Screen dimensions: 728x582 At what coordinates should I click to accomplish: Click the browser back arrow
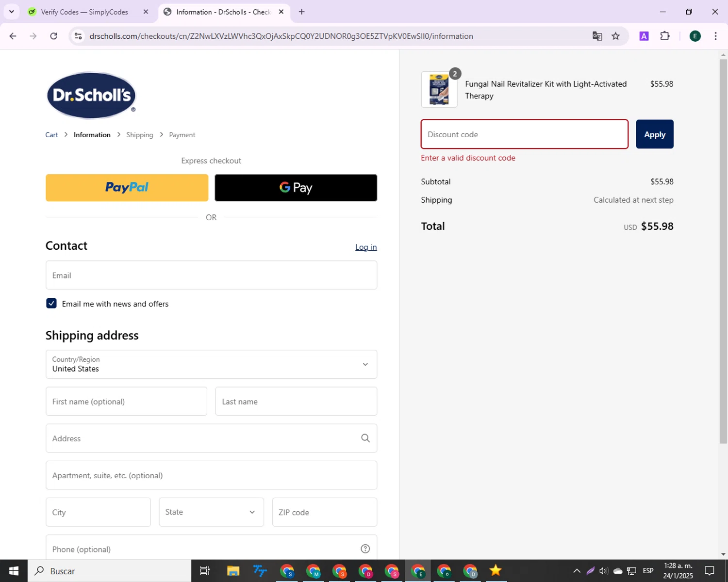click(x=13, y=36)
